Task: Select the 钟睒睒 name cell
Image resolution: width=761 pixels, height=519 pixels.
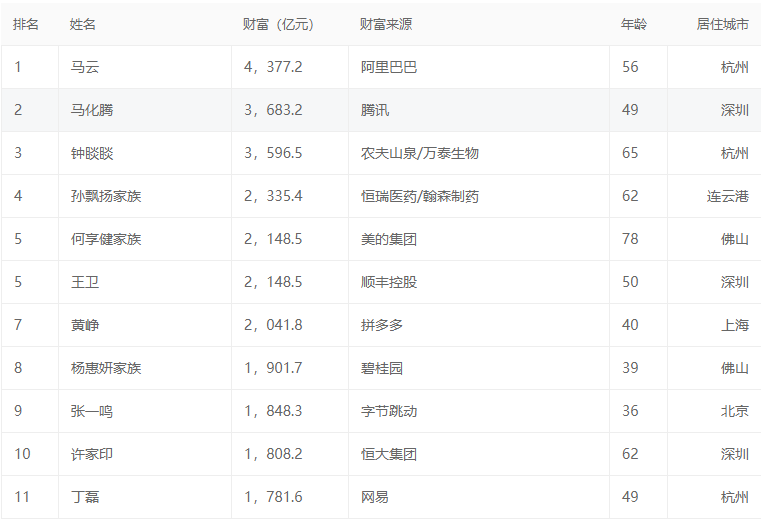Action: coord(92,153)
